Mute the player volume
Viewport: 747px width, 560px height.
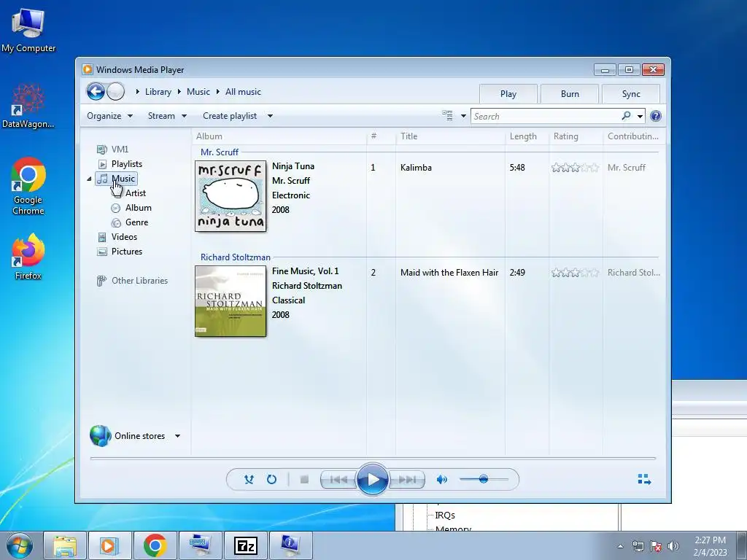[441, 479]
